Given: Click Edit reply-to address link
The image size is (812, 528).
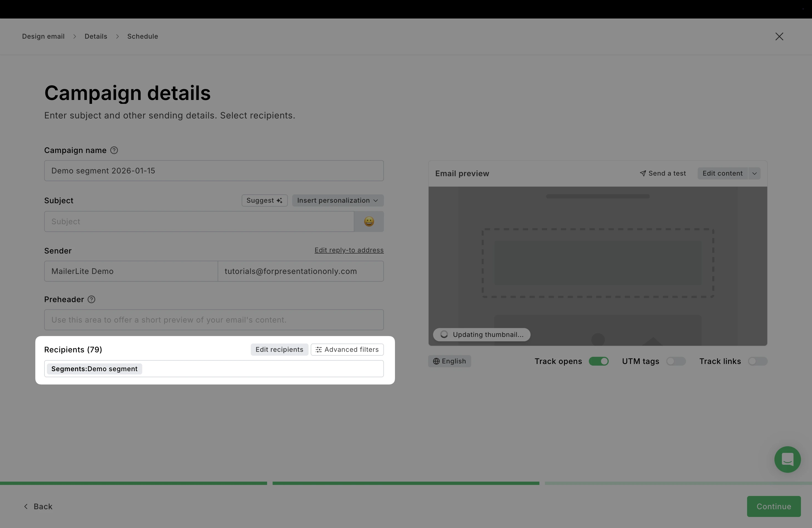Looking at the screenshot, I should (349, 250).
